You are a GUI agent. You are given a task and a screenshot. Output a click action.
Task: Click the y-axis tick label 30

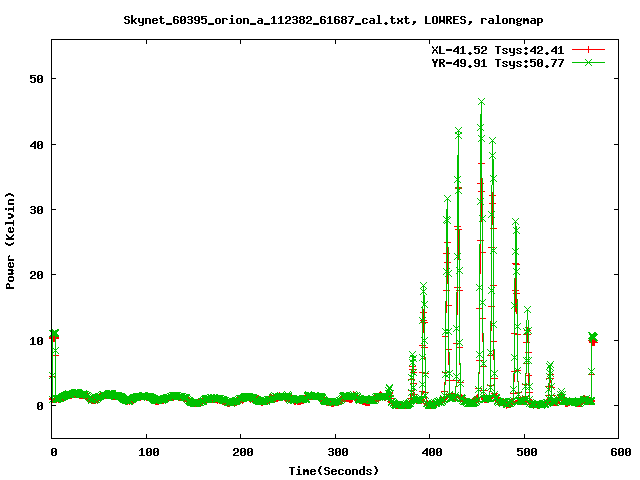pyautogui.click(x=36, y=210)
